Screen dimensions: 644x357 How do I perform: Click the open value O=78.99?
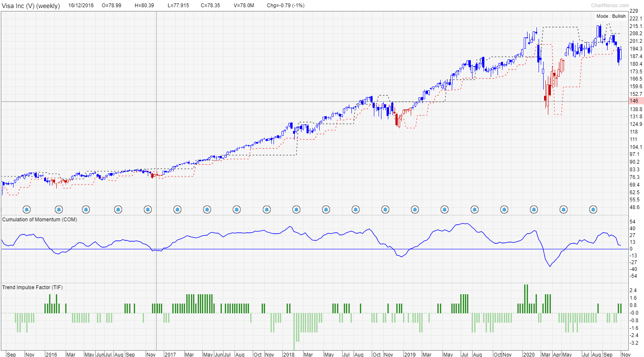tap(112, 6)
